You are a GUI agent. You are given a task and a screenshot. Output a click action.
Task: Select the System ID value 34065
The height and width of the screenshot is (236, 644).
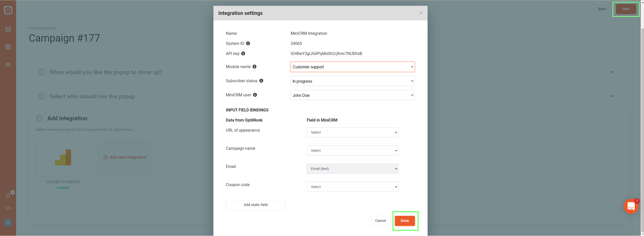point(296,43)
